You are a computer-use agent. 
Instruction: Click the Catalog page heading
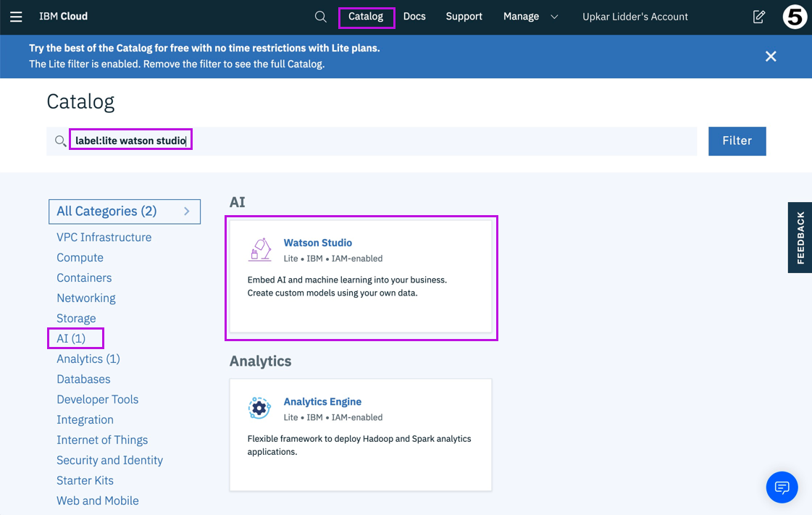click(x=80, y=102)
